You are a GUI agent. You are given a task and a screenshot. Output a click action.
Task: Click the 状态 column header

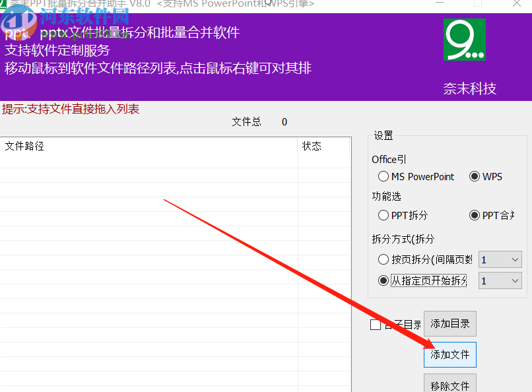click(x=311, y=146)
